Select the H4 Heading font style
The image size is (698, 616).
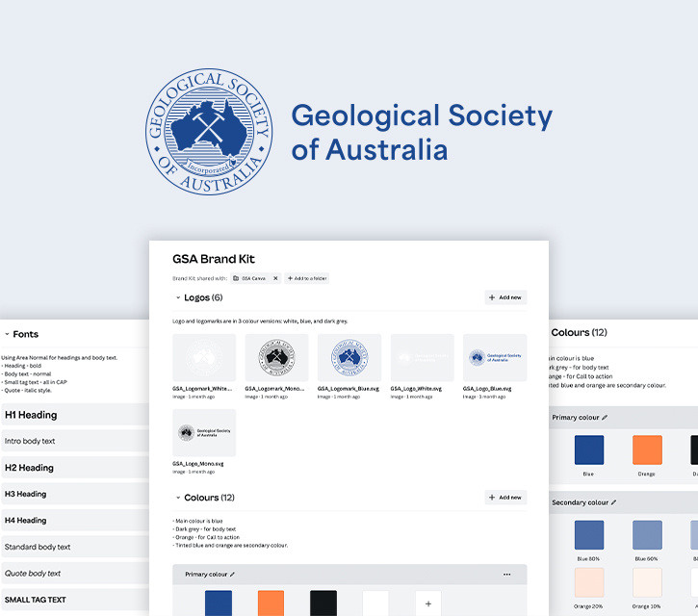coord(75,520)
